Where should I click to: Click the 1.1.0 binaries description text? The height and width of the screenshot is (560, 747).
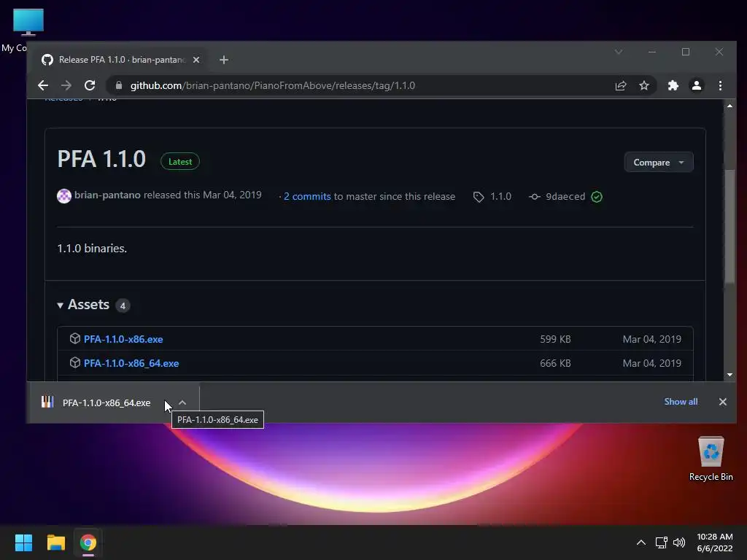pos(92,248)
